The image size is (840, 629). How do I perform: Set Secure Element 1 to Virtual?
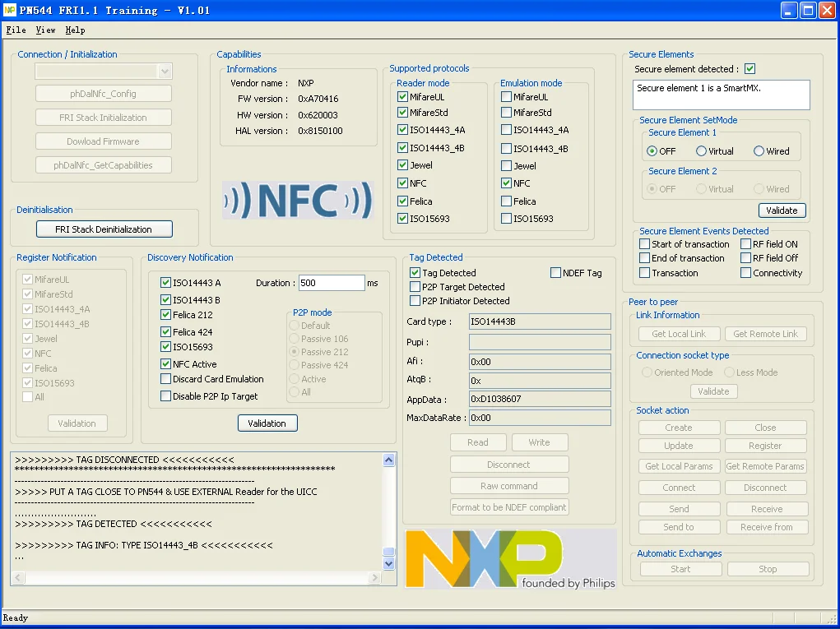(x=702, y=151)
